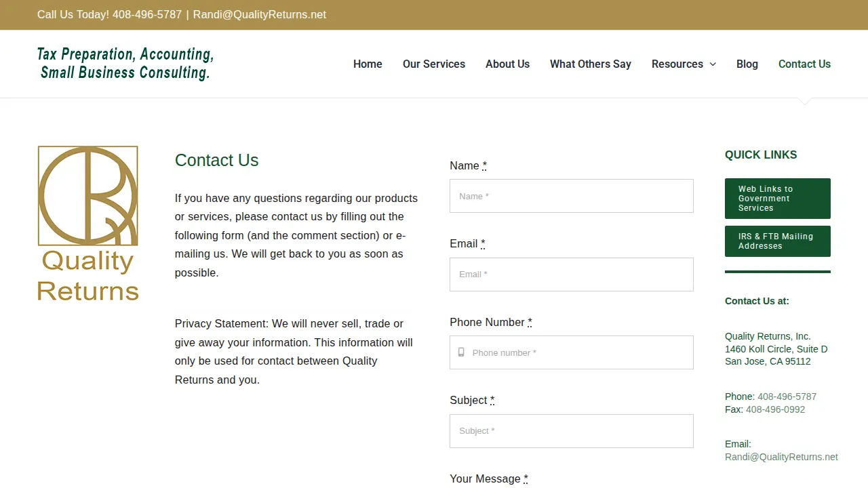Click the Quality Returns logo image
Screen dimensions: 868x488
tap(88, 224)
